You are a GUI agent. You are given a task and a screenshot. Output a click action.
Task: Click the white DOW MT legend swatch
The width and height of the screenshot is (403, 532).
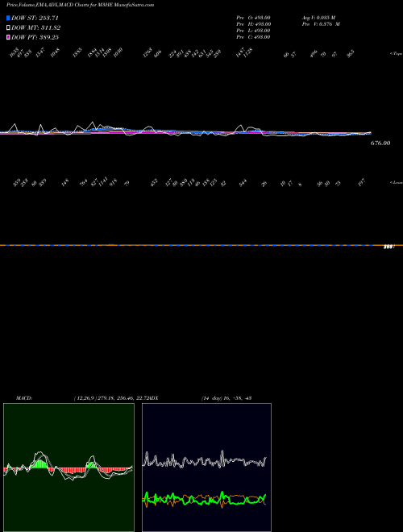8,27
